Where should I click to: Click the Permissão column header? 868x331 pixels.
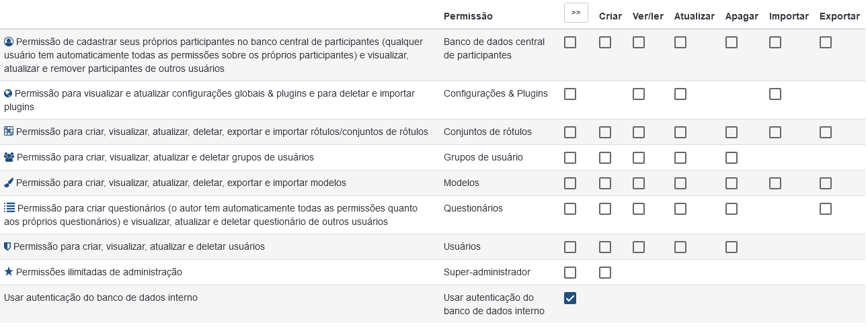[468, 16]
